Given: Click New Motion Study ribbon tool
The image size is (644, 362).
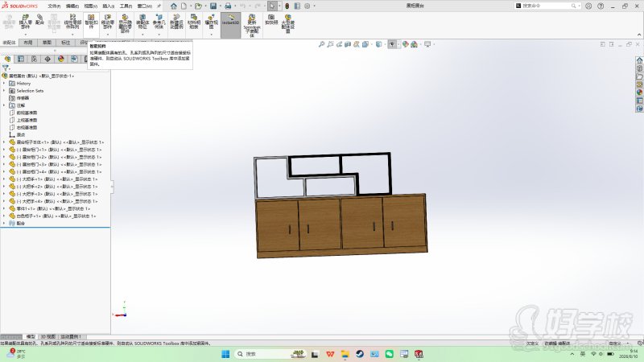Looking at the screenshot, I should [x=176, y=22].
